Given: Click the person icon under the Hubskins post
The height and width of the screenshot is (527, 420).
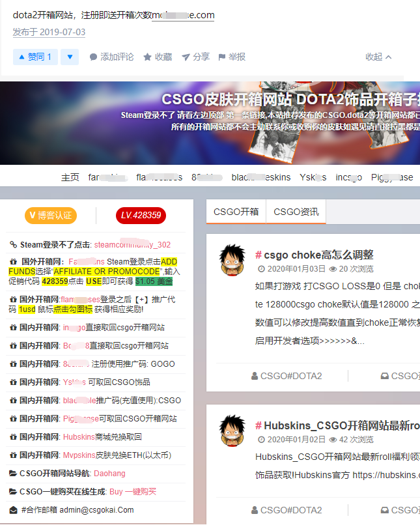Looking at the screenshot, I should pyautogui.click(x=255, y=510).
